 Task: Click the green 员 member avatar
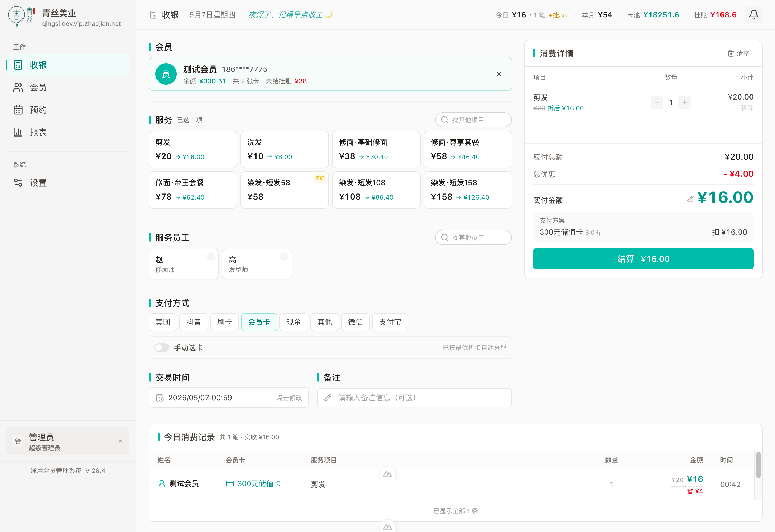coord(166,74)
